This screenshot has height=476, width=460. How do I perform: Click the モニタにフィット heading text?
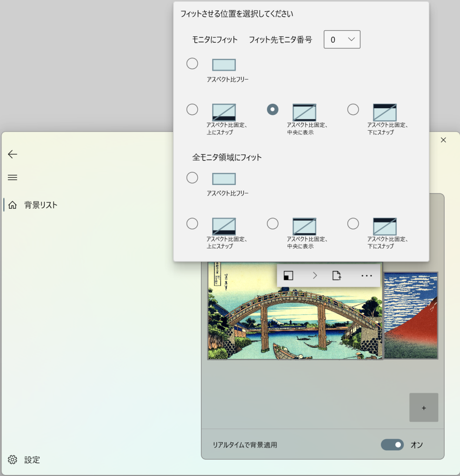pyautogui.click(x=215, y=40)
